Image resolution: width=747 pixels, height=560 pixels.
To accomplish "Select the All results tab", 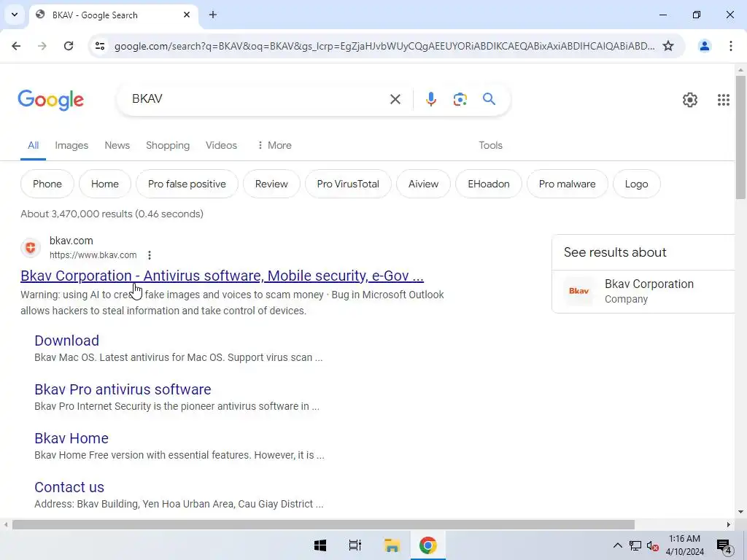I will click(33, 145).
